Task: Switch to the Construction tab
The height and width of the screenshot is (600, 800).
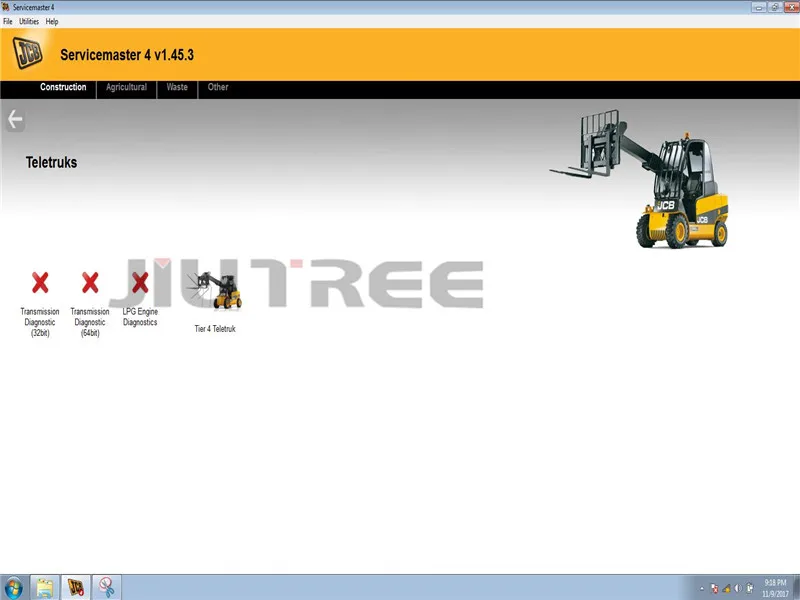Action: tap(63, 87)
